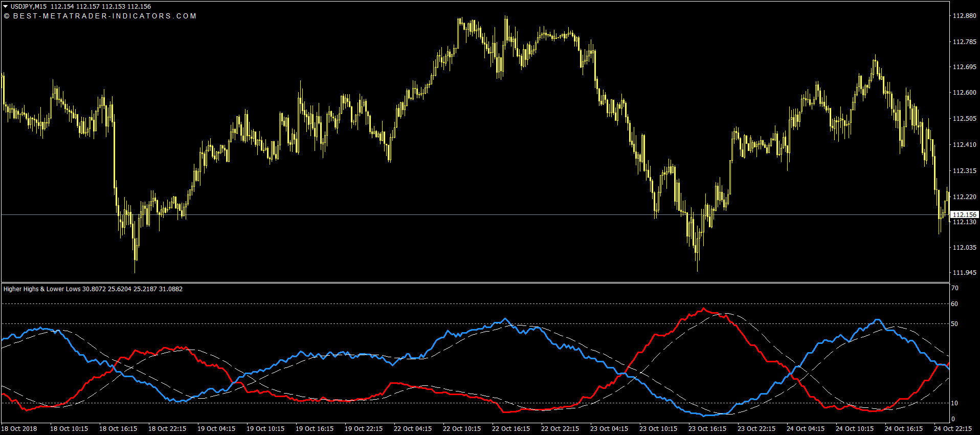The image size is (980, 435).
Task: Click the 22 Oct 16:15 time label
Action: pyautogui.click(x=511, y=429)
